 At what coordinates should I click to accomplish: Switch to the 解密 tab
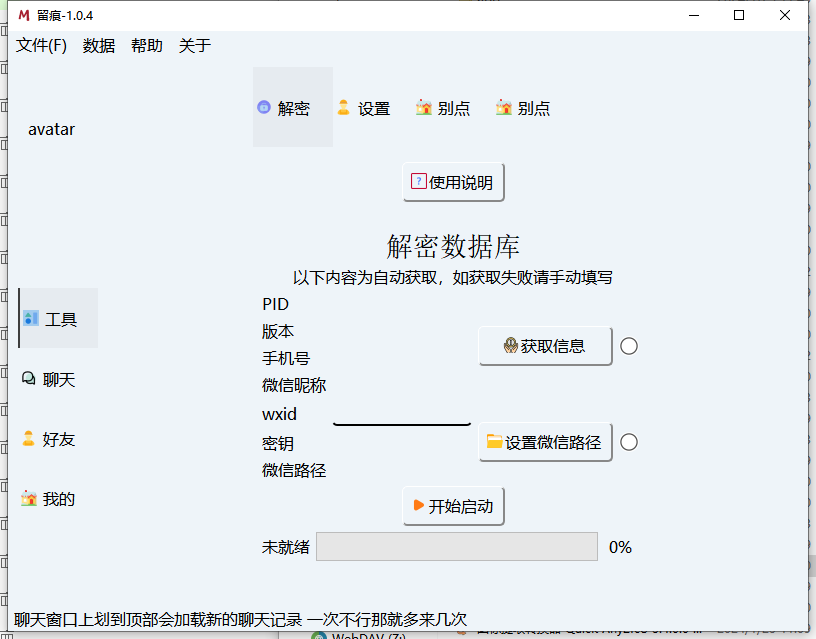293,107
